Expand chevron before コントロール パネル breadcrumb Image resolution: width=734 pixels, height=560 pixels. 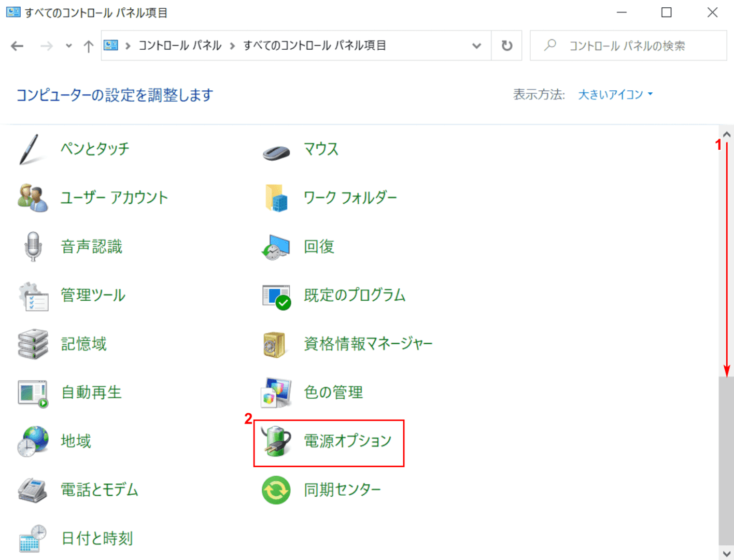128,46
